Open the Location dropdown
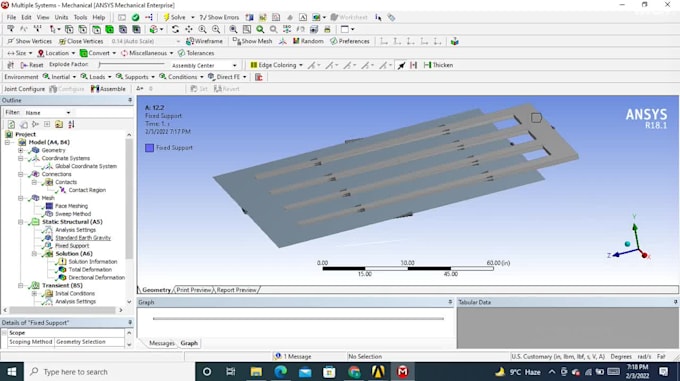Screen dimensions: 680x381 (56, 53)
